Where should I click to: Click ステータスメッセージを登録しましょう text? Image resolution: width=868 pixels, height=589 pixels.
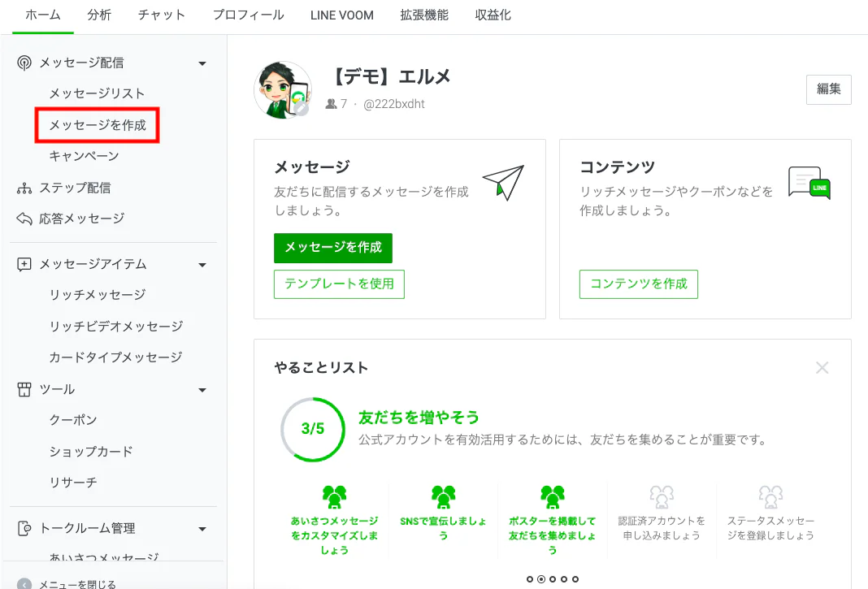click(770, 528)
